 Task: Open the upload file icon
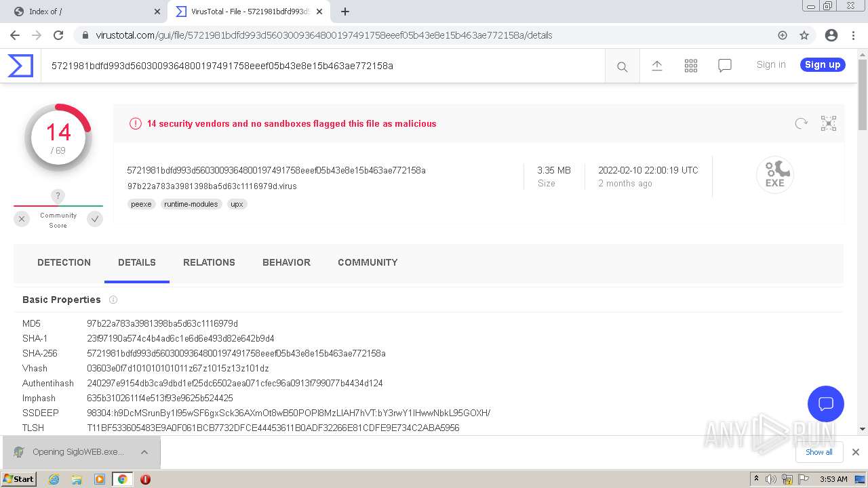(657, 65)
